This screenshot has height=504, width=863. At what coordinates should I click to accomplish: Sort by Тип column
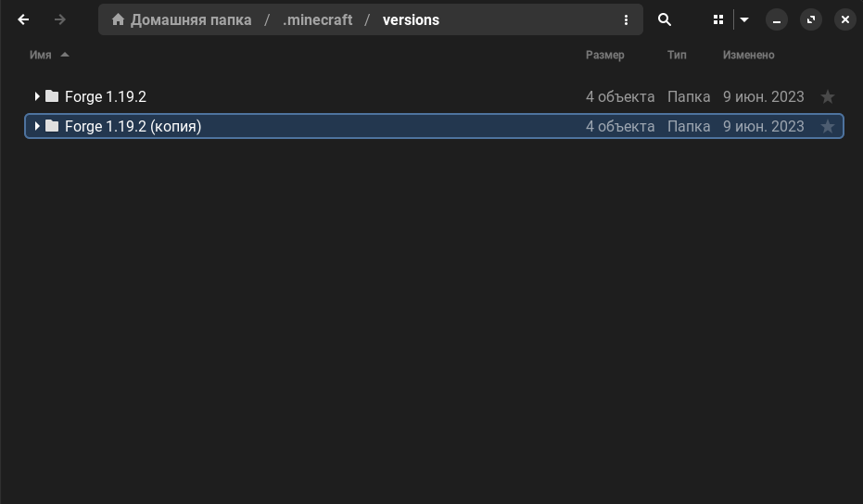click(677, 55)
